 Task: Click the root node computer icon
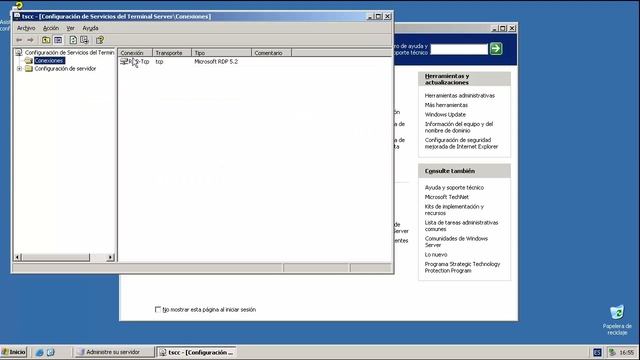[x=19, y=53]
